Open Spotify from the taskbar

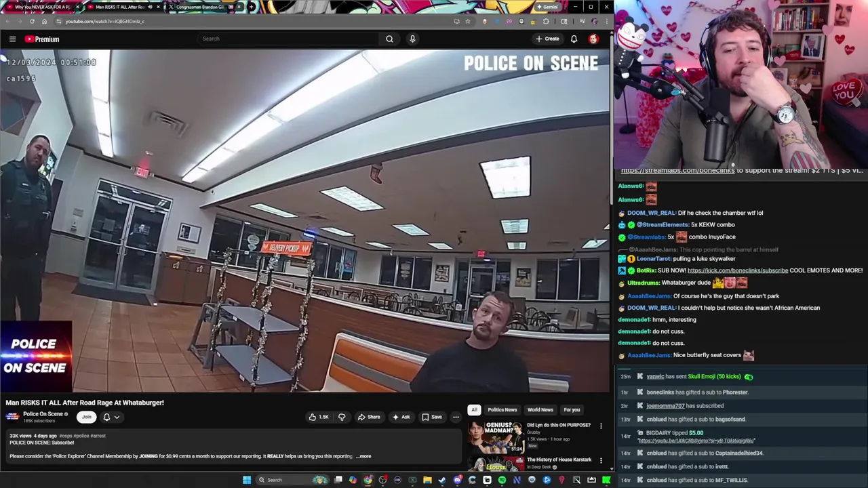coord(502,480)
